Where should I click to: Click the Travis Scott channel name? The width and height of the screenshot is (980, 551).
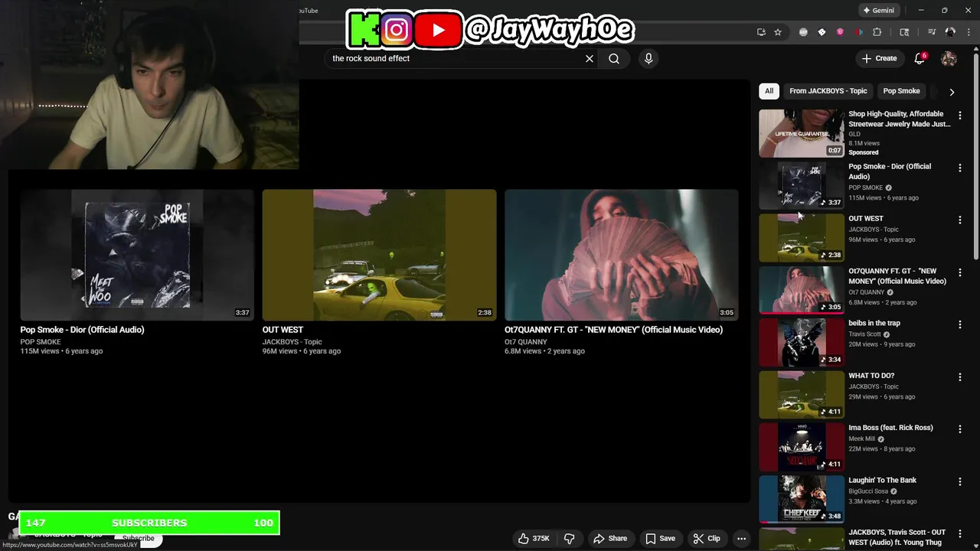(864, 334)
